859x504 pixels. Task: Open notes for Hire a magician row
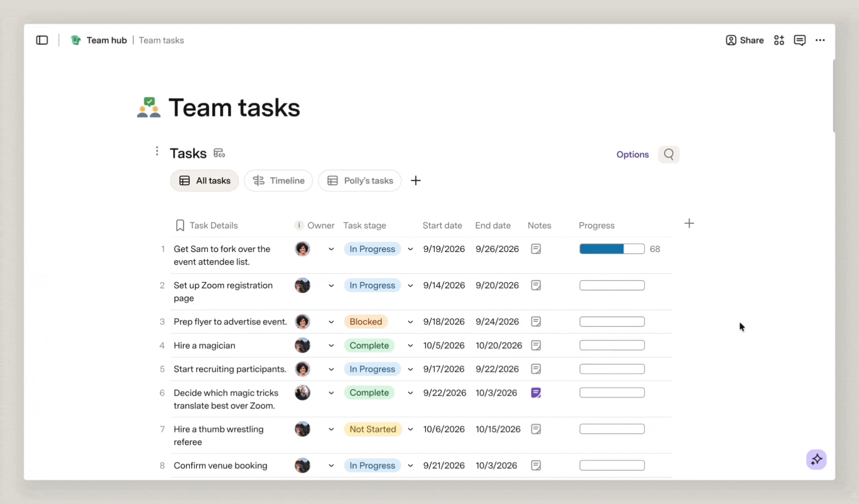[536, 345]
